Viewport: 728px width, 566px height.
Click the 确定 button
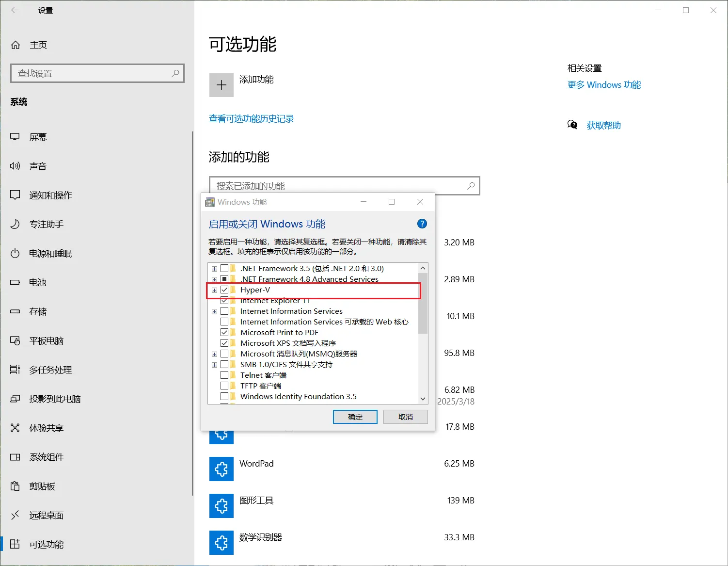[x=355, y=417]
